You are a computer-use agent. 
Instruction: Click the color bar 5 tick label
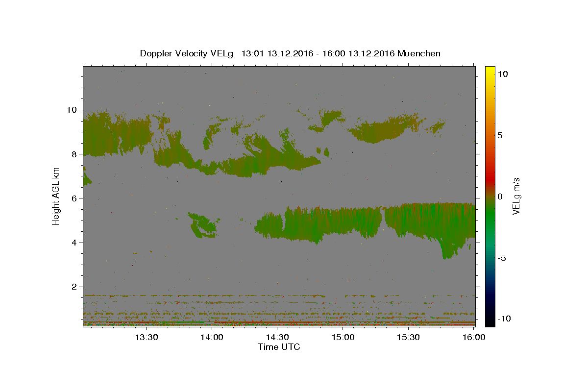click(499, 135)
